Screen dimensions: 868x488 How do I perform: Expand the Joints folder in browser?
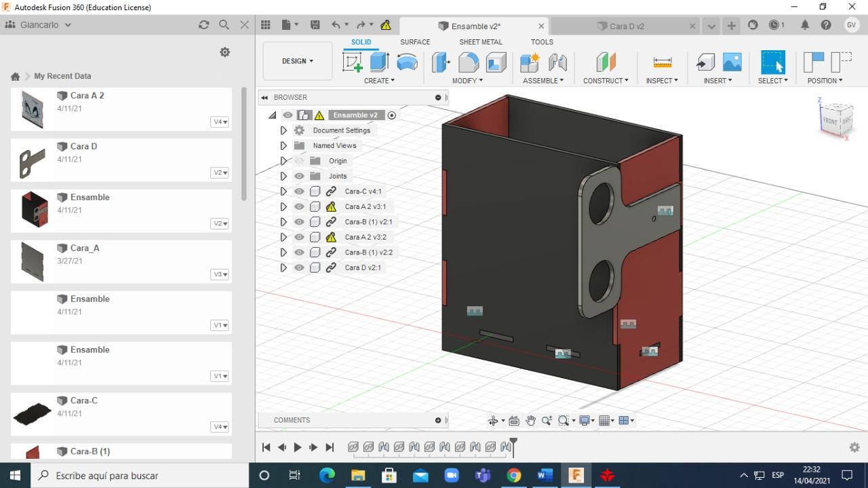pos(283,176)
